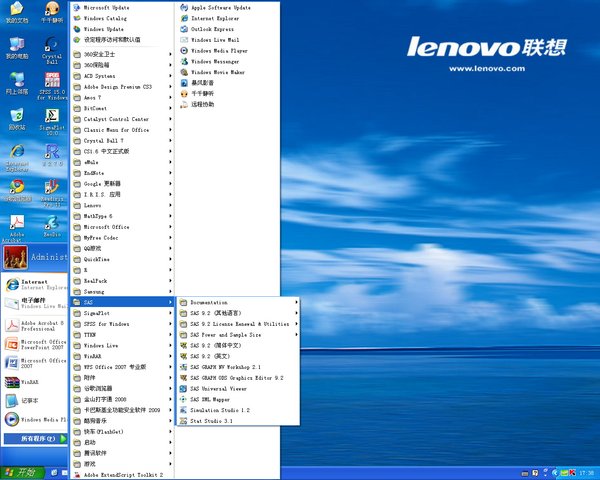Open 远程协助 entry

point(227,104)
